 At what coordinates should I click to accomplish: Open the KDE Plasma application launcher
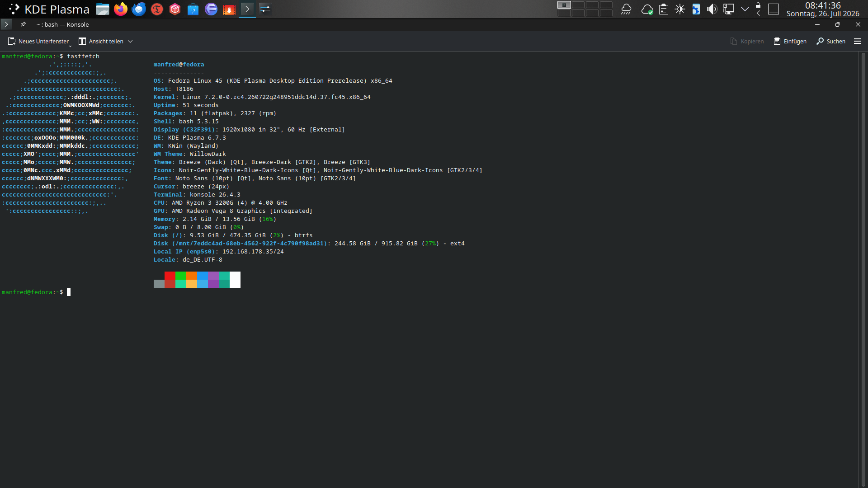(49, 9)
